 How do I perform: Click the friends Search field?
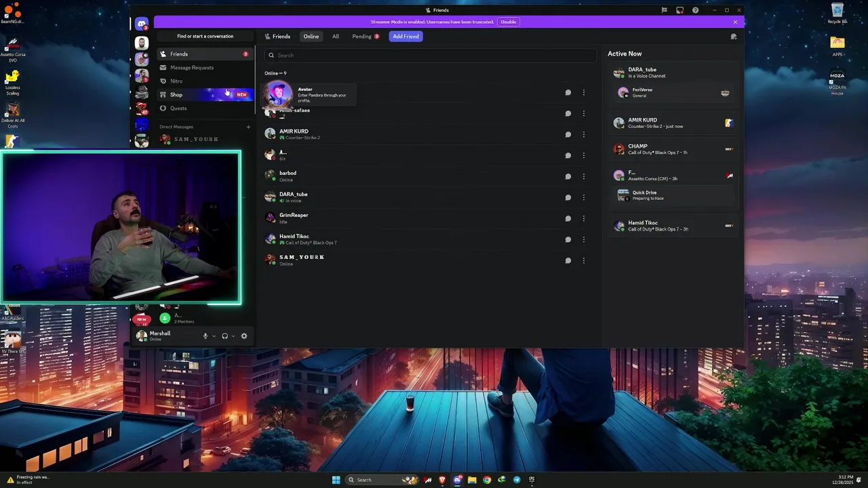coord(430,56)
